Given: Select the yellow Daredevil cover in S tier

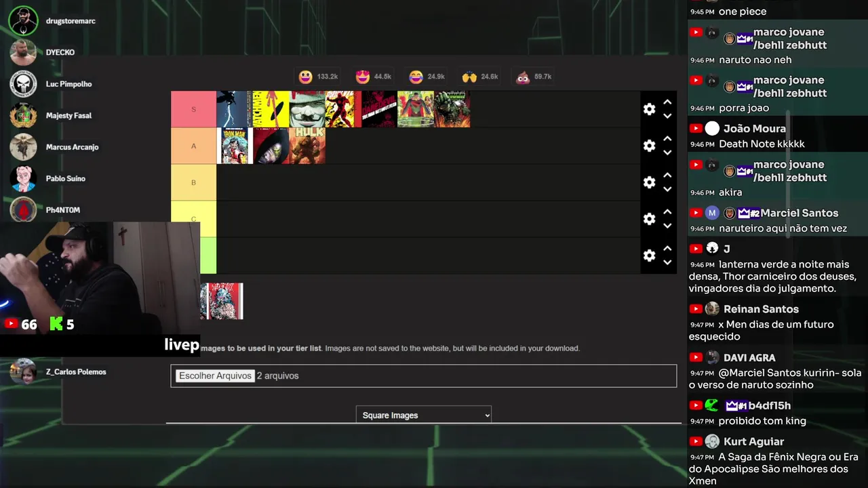Looking at the screenshot, I should (343, 109).
